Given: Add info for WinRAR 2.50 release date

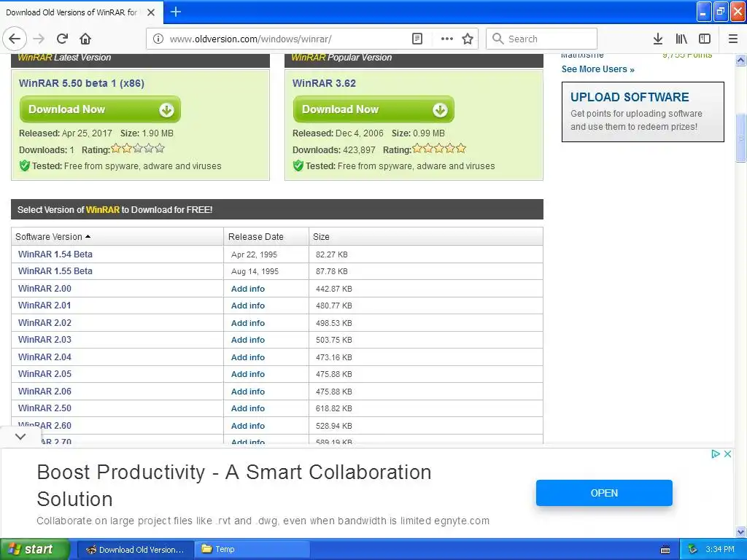Looking at the screenshot, I should (248, 408).
